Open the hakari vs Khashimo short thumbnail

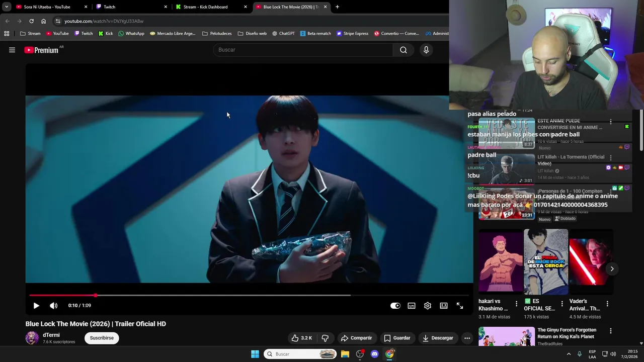501,262
